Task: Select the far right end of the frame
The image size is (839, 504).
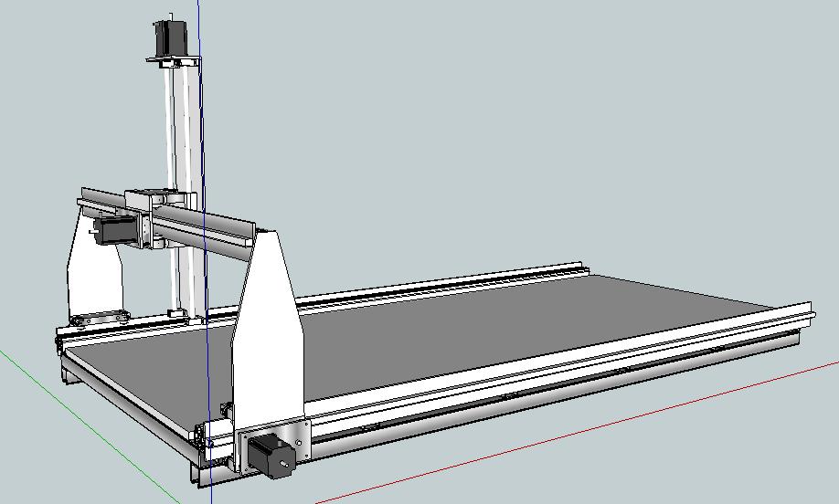Action: pos(804,320)
